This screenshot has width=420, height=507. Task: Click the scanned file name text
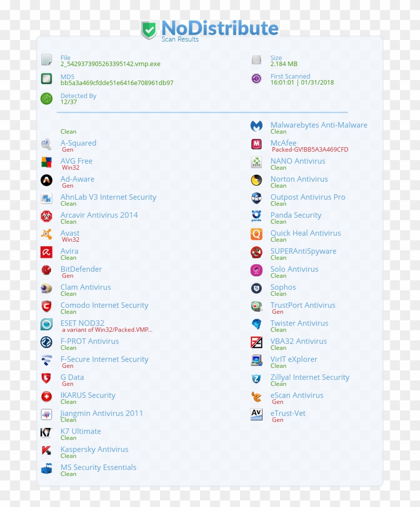click(110, 64)
